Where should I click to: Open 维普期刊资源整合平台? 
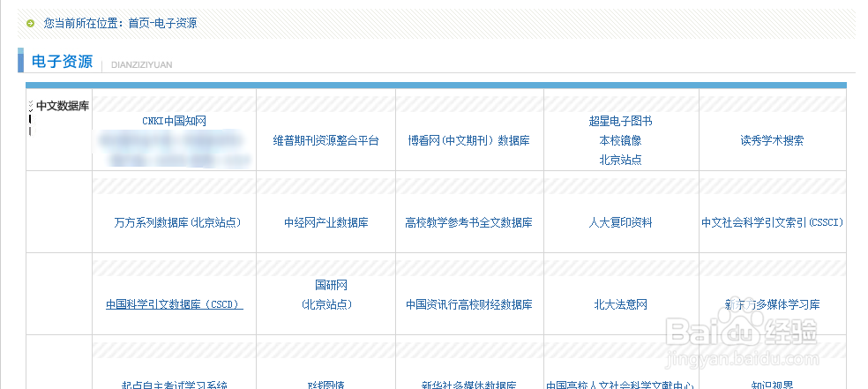point(326,140)
